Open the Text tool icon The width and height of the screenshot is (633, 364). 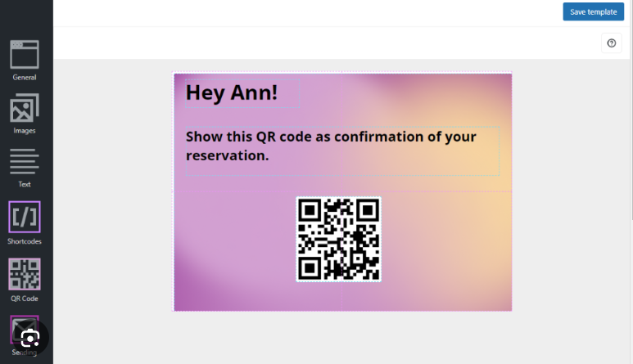(25, 161)
